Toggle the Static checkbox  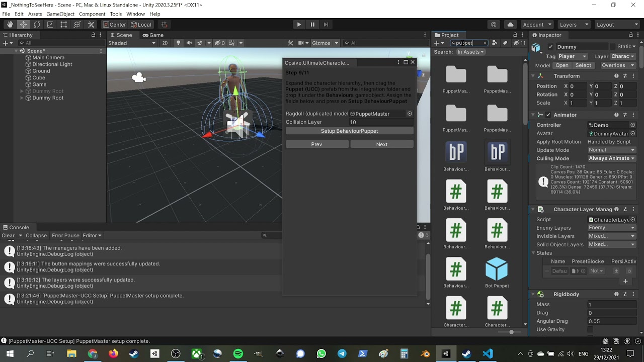point(613,47)
